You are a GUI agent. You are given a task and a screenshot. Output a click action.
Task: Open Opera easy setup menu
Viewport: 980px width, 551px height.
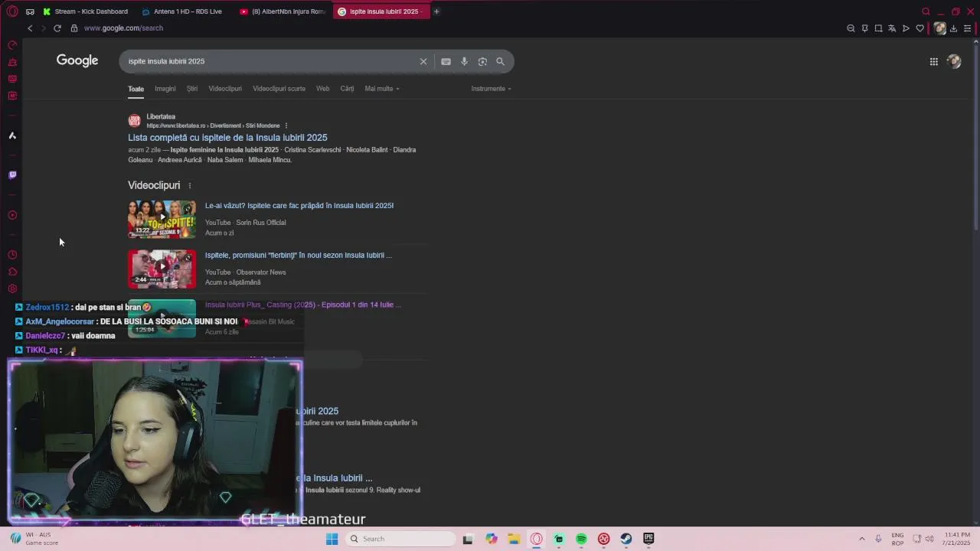pos(968,28)
